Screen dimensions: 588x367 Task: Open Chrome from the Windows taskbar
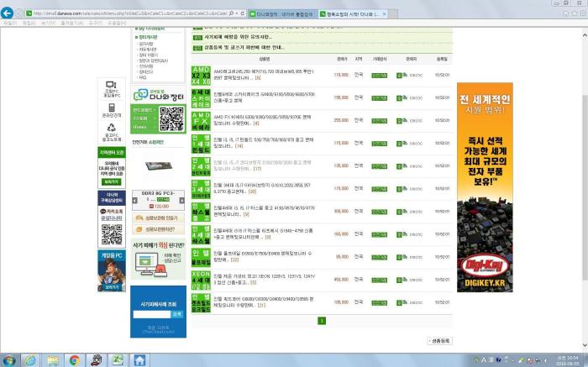click(73, 359)
